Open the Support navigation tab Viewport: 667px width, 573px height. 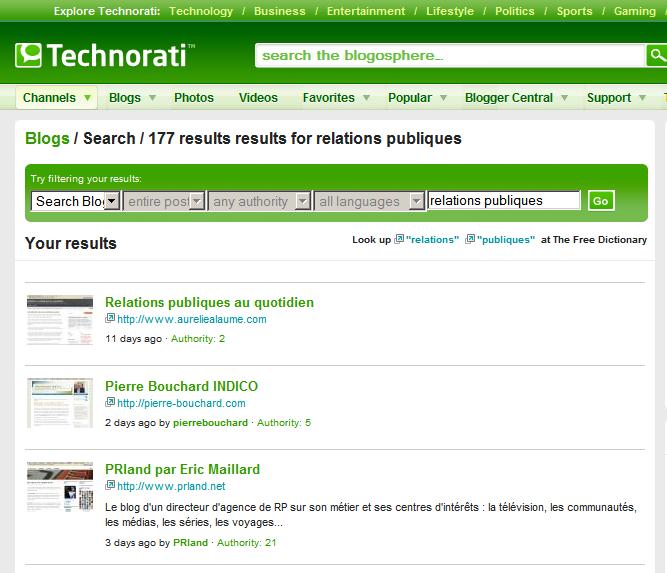609,98
